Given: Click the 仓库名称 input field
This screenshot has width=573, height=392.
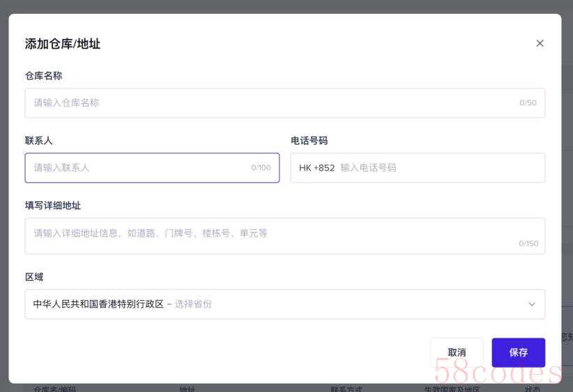Looking at the screenshot, I should point(284,103).
